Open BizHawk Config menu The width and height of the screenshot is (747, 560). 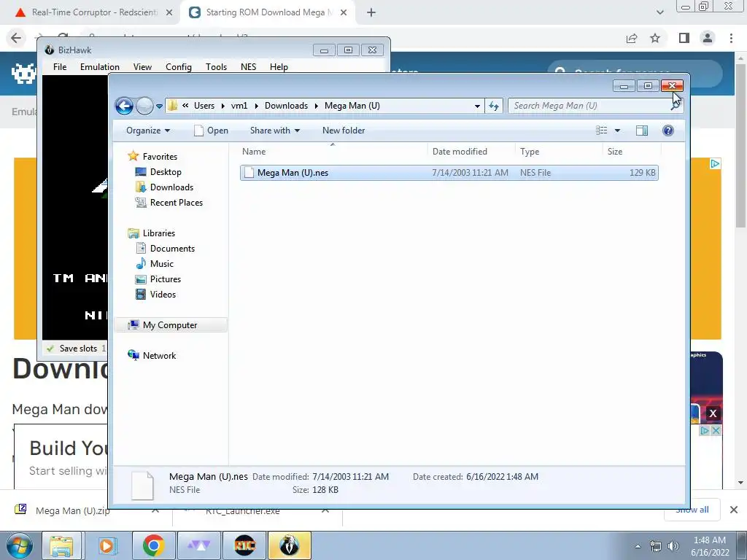(179, 67)
